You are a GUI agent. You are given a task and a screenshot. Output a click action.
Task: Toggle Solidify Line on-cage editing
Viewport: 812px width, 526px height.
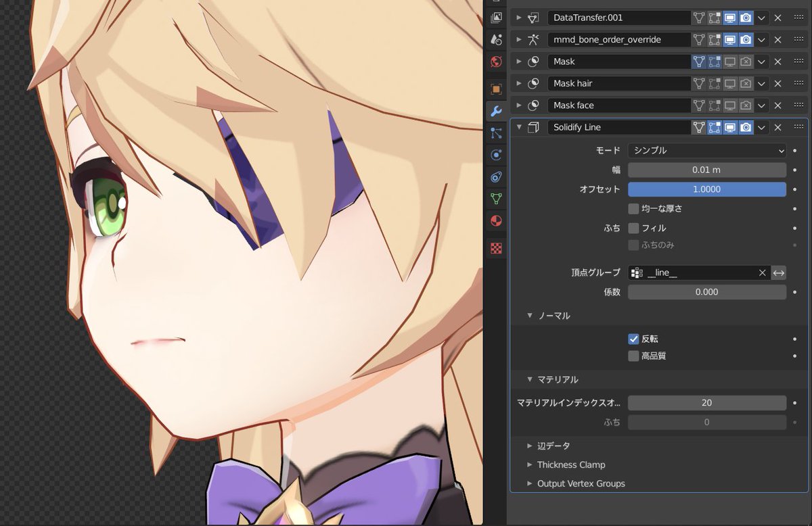[699, 127]
